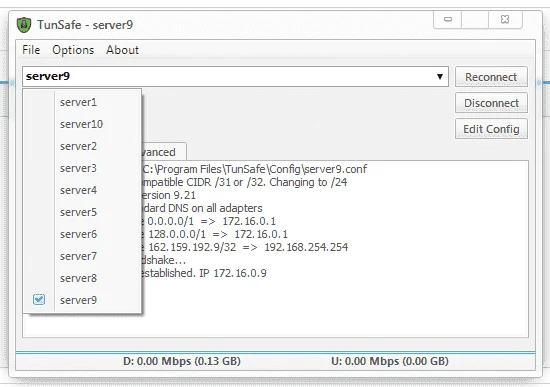The height and width of the screenshot is (387, 550).
Task: Click the Disconnect button
Action: (x=491, y=103)
